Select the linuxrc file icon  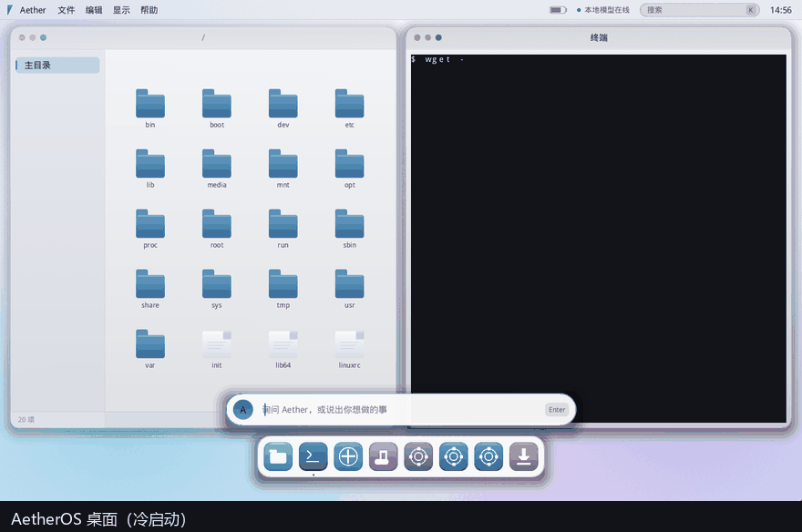[x=349, y=344]
